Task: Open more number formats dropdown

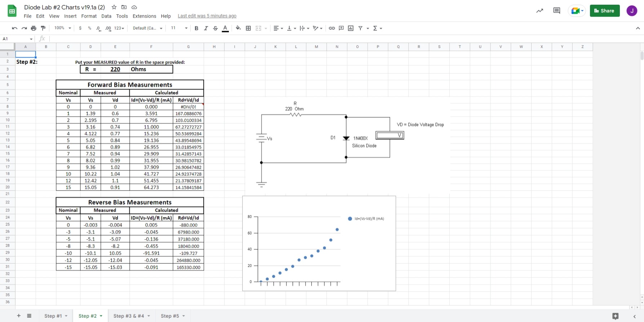Action: pyautogui.click(x=119, y=28)
